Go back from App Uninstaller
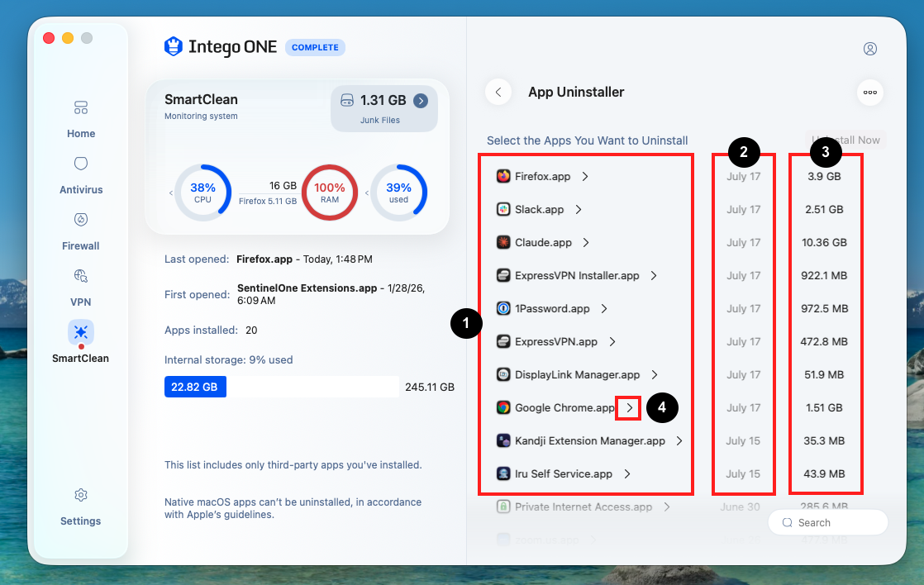This screenshot has width=924, height=585. [x=498, y=92]
